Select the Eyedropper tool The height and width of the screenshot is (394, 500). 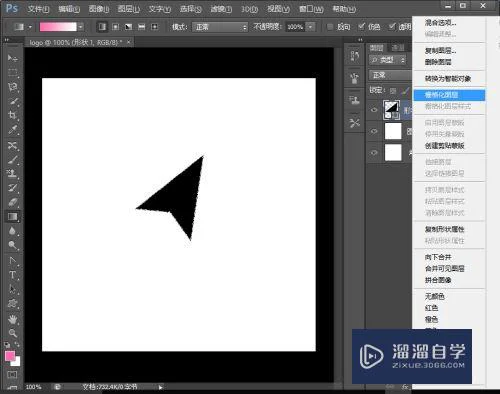coord(12,130)
